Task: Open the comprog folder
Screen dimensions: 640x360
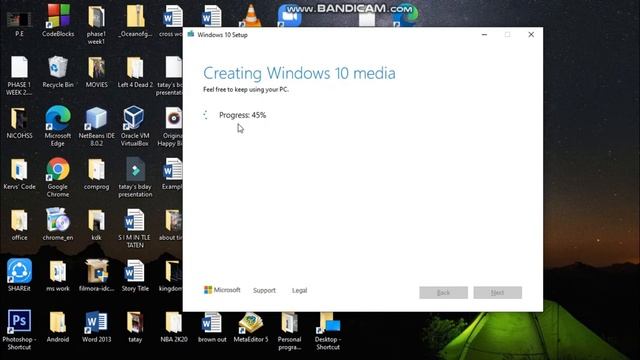Action: [96, 174]
